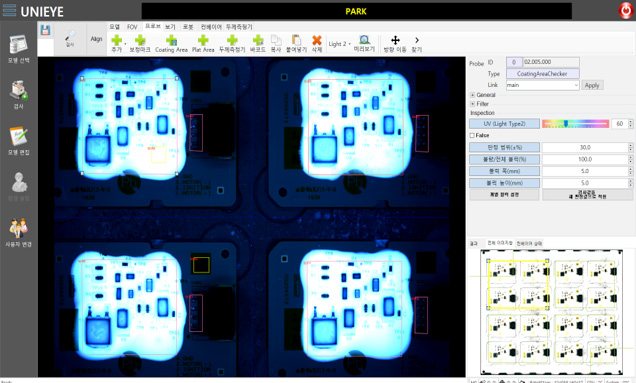Switch to the 전체 이미지창 tab

pos(500,243)
